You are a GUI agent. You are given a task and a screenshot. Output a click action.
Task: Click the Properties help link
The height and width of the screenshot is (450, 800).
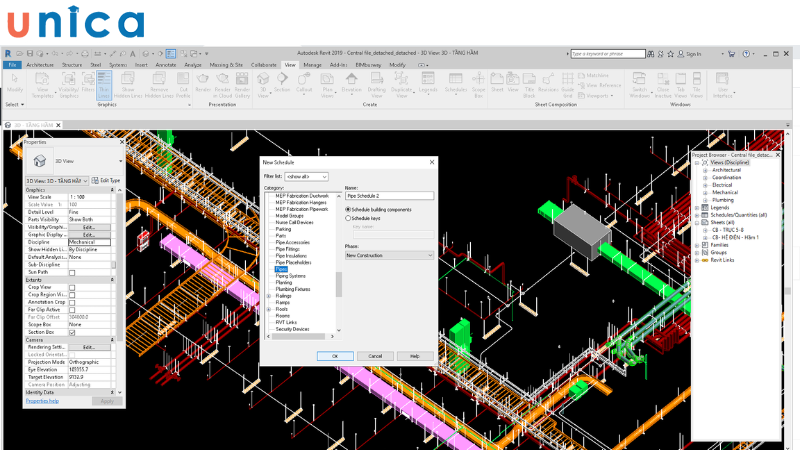42,400
